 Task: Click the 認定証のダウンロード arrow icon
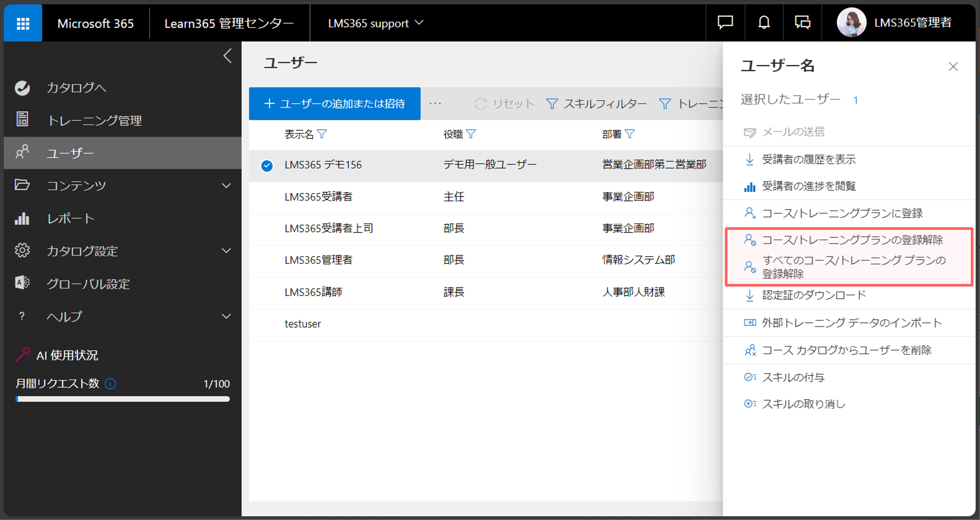(x=749, y=295)
